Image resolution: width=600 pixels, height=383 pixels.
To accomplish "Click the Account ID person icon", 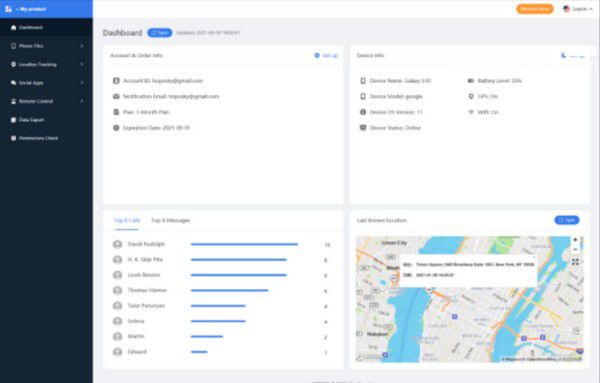I will click(116, 81).
